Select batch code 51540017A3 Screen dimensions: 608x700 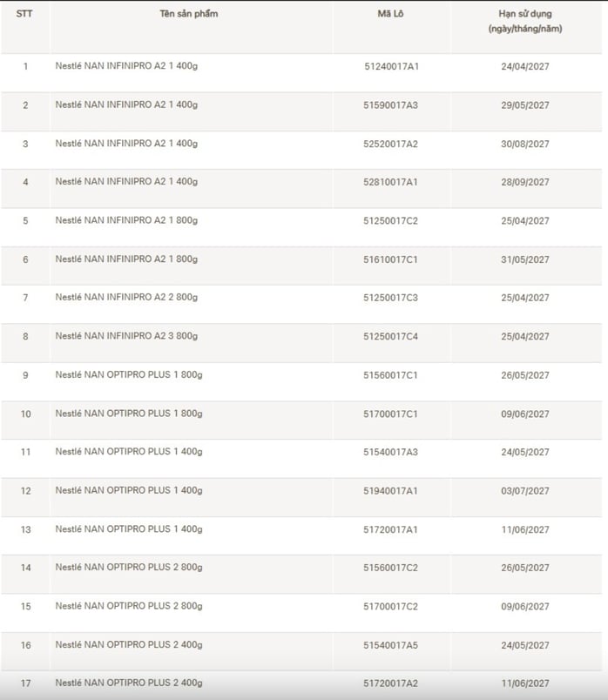click(391, 452)
